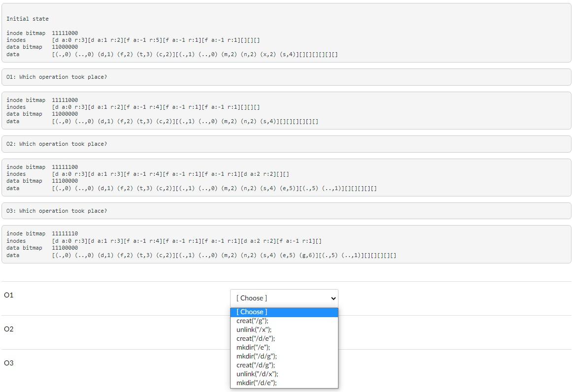Image resolution: width=573 pixels, height=392 pixels.
Task: Click the O3 row label
Action: coord(8,362)
